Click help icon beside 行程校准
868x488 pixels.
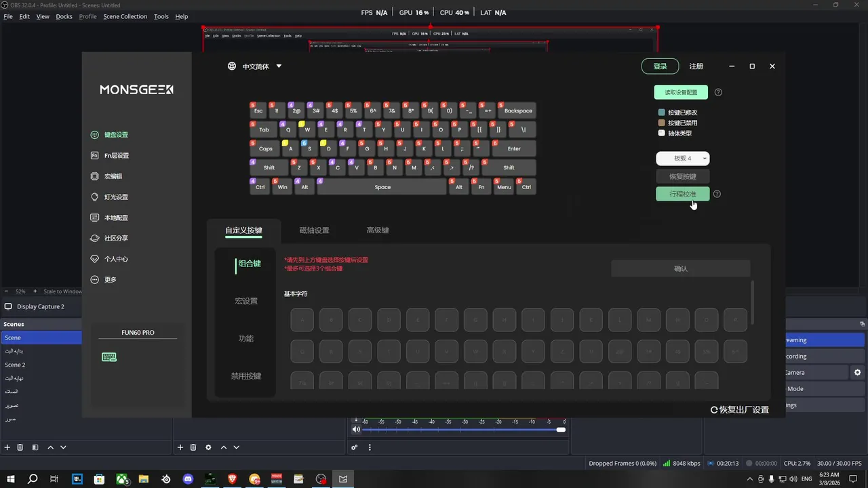click(x=717, y=194)
